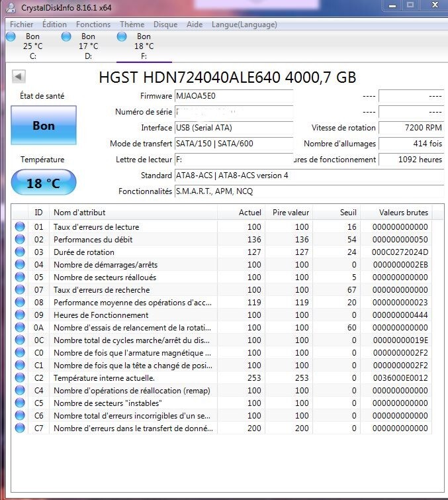Select the Nombre de secteurs "instables" row
The image size is (448, 500).
222,403
